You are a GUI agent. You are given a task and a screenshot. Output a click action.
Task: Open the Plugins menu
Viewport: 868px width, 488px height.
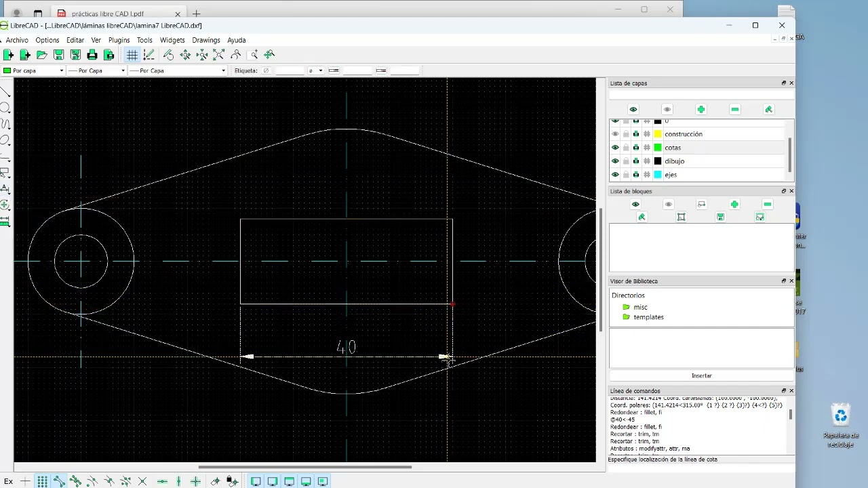[x=119, y=40]
